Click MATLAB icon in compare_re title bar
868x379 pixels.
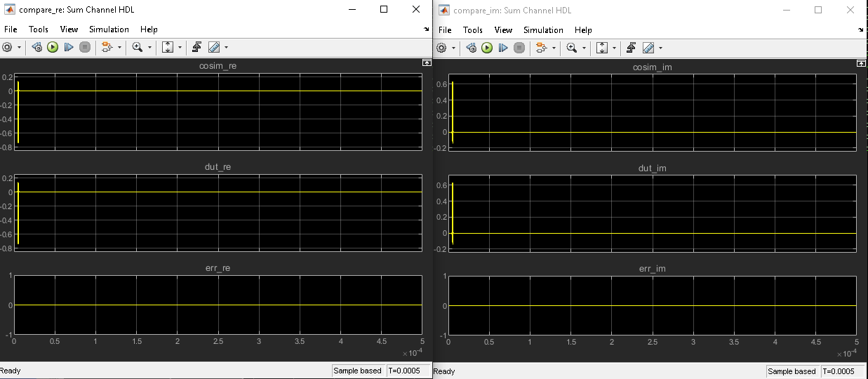coord(9,10)
